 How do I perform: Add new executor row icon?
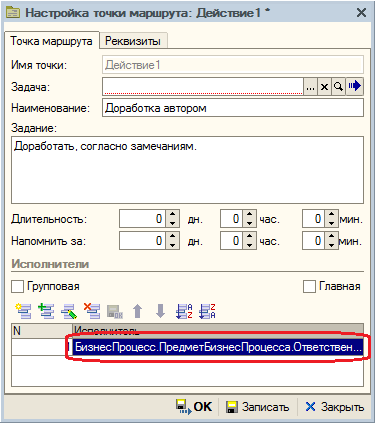(23, 311)
